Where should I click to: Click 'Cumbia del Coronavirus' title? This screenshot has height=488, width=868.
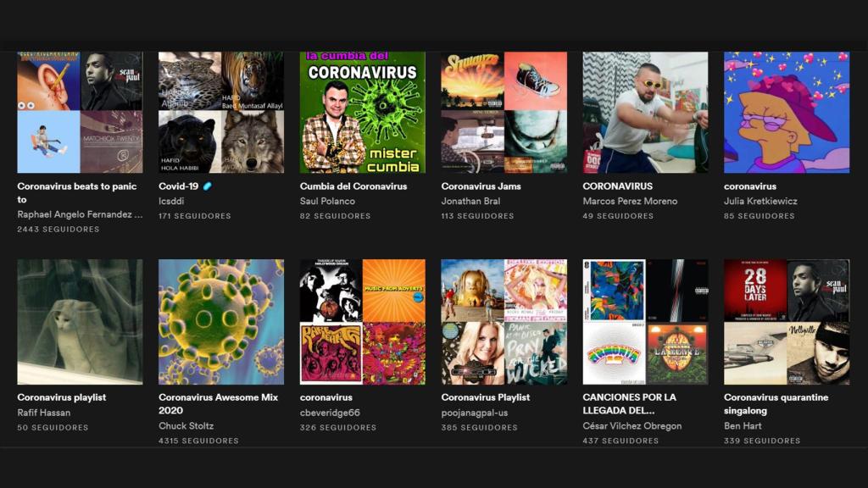pos(353,186)
